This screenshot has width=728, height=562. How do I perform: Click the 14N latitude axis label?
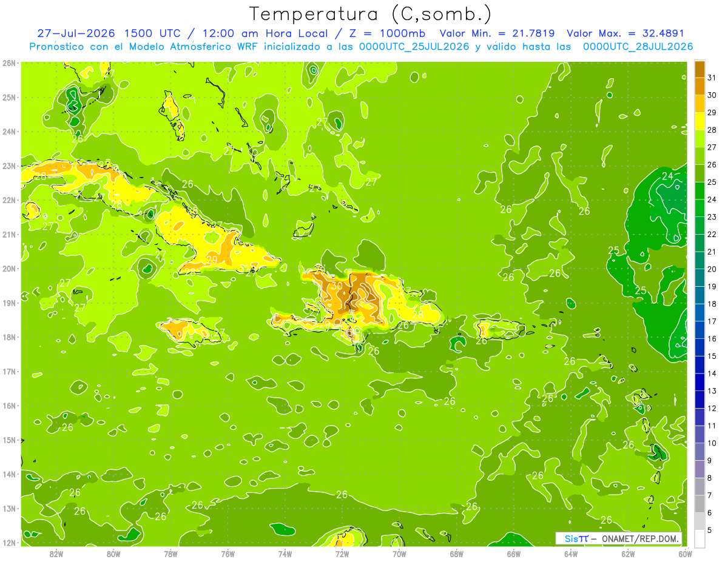click(9, 474)
